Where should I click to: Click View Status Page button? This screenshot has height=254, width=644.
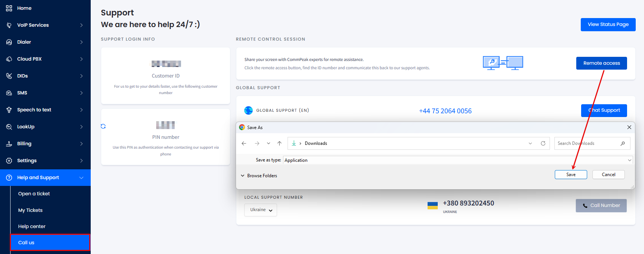(608, 24)
